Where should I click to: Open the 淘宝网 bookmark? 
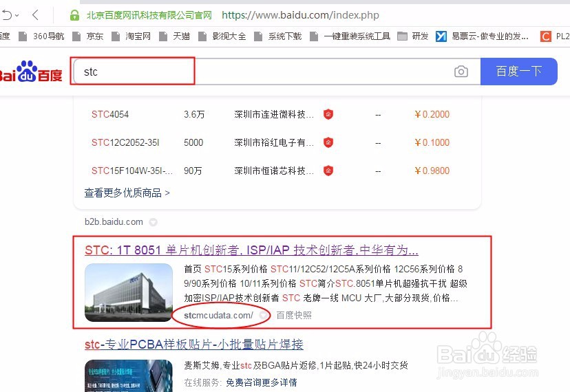(131, 36)
